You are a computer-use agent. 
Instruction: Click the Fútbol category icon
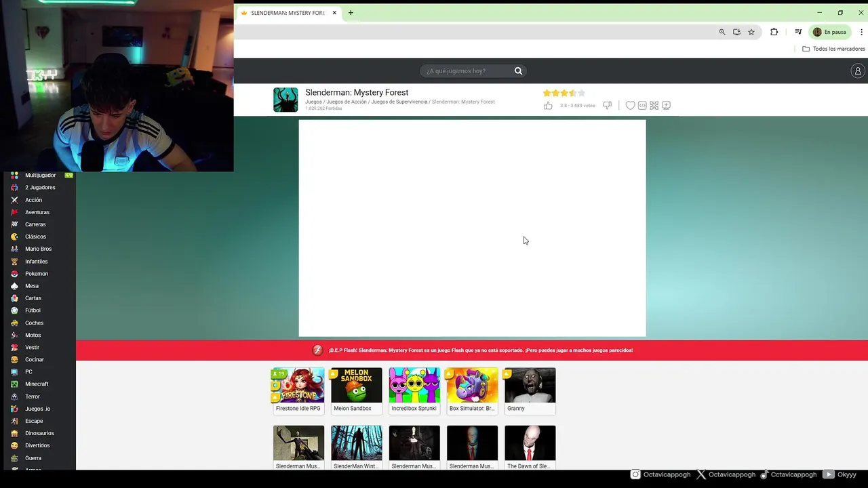click(x=14, y=310)
